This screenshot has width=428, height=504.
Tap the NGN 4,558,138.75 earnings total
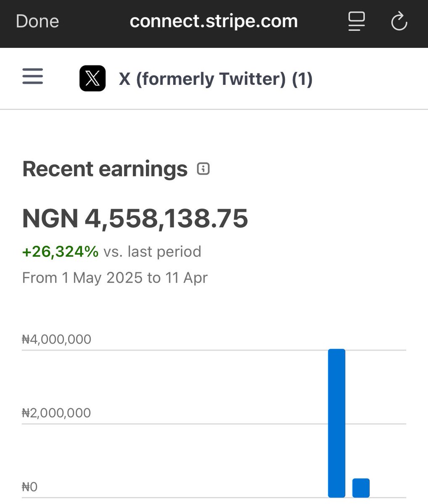pos(135,218)
